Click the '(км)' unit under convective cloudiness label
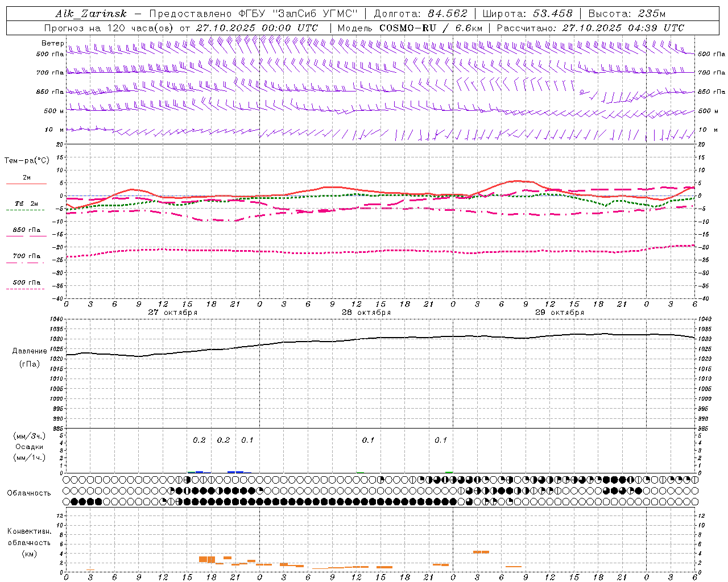728x582 pixels. pyautogui.click(x=29, y=554)
